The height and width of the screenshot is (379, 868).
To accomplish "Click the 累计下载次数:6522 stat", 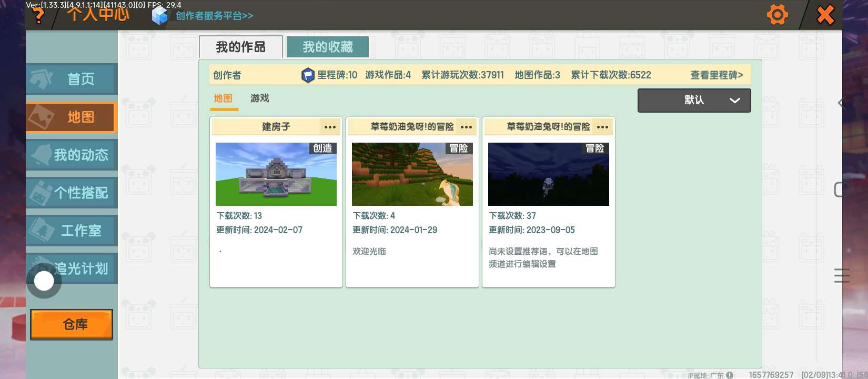I will click(x=611, y=75).
